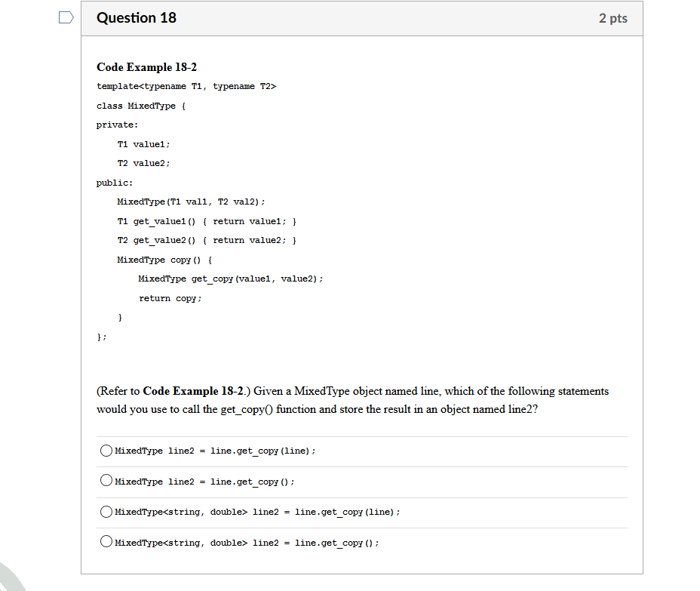Pick the last answer choice with empty parentheses

tap(106, 542)
